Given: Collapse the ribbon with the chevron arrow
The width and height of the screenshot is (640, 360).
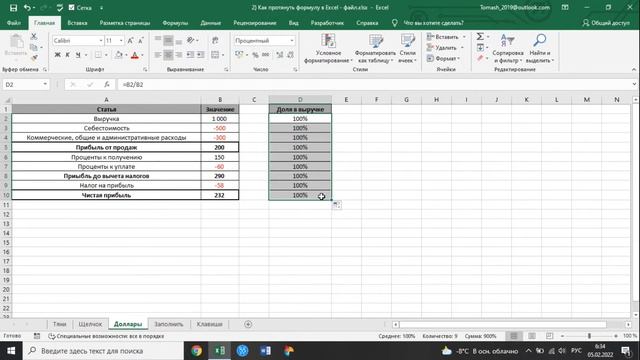Looking at the screenshot, I should tap(634, 69).
